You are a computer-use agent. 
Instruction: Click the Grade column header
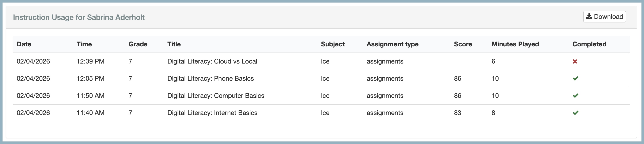click(138, 44)
